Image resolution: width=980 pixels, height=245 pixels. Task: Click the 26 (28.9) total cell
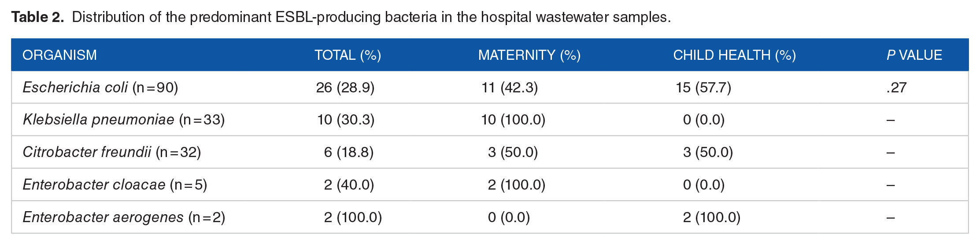point(345,88)
